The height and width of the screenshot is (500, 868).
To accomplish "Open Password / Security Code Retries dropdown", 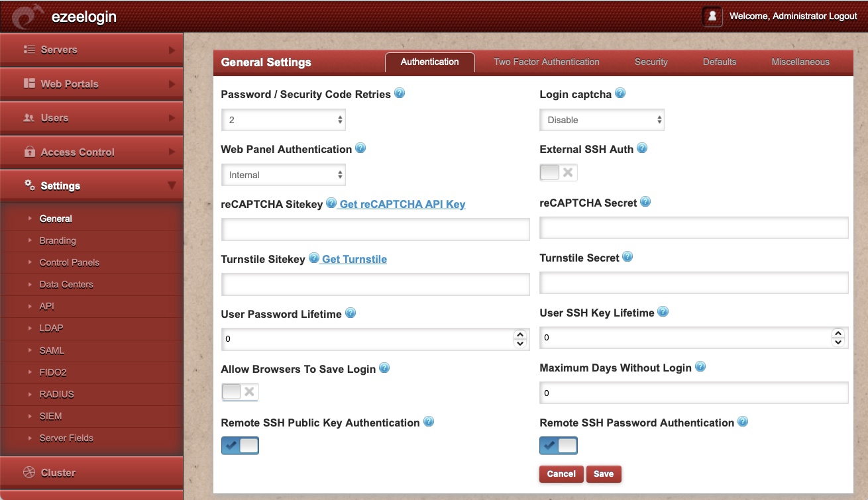I will (283, 120).
